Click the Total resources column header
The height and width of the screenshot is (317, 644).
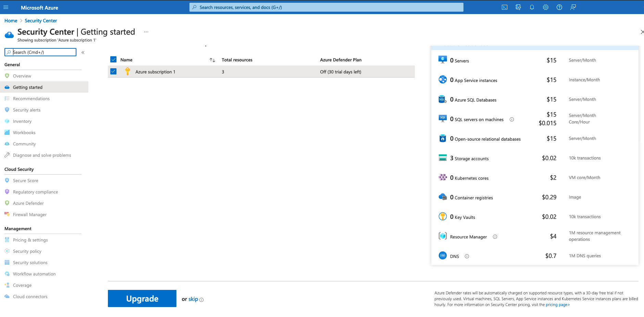237,60
